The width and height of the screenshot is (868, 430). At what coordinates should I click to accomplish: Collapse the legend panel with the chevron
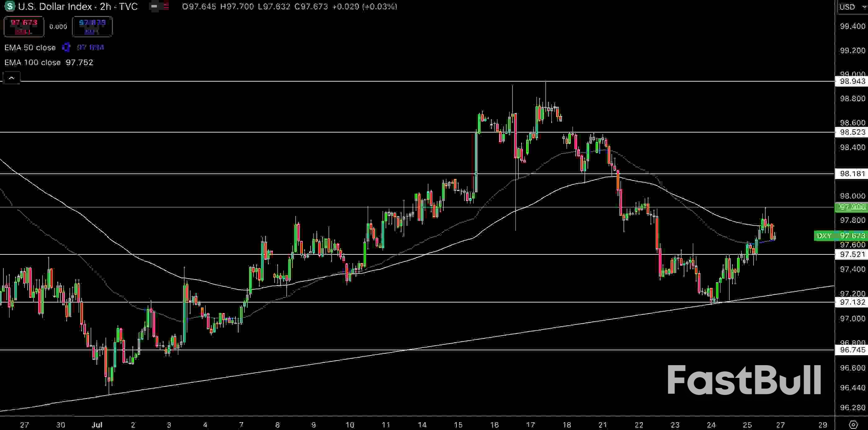(x=11, y=78)
